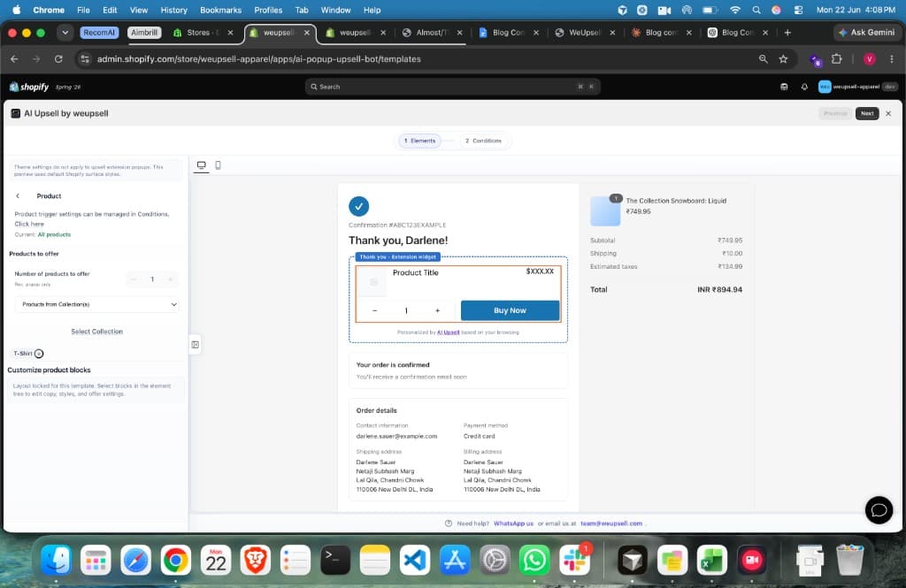Open WhatsApp from dock
Viewport: 906px width, 588px height.
click(x=534, y=560)
